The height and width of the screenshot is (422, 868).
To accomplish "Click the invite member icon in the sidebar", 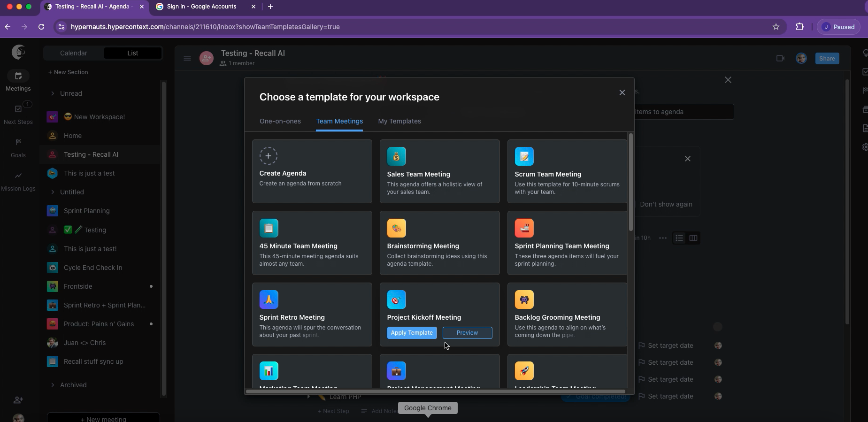I will (x=18, y=400).
